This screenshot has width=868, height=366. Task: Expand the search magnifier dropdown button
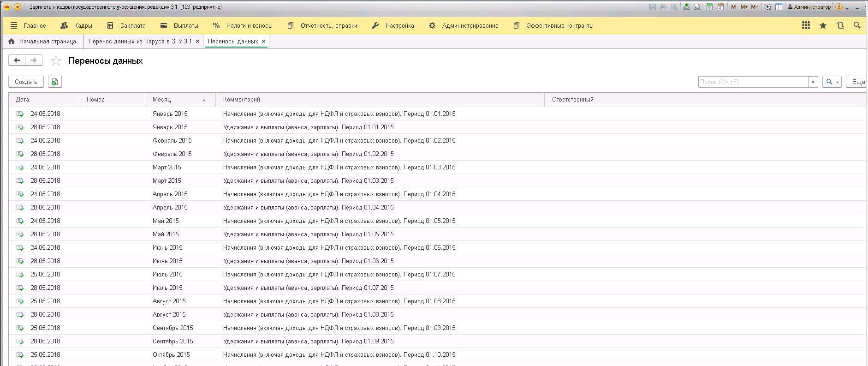click(x=832, y=82)
